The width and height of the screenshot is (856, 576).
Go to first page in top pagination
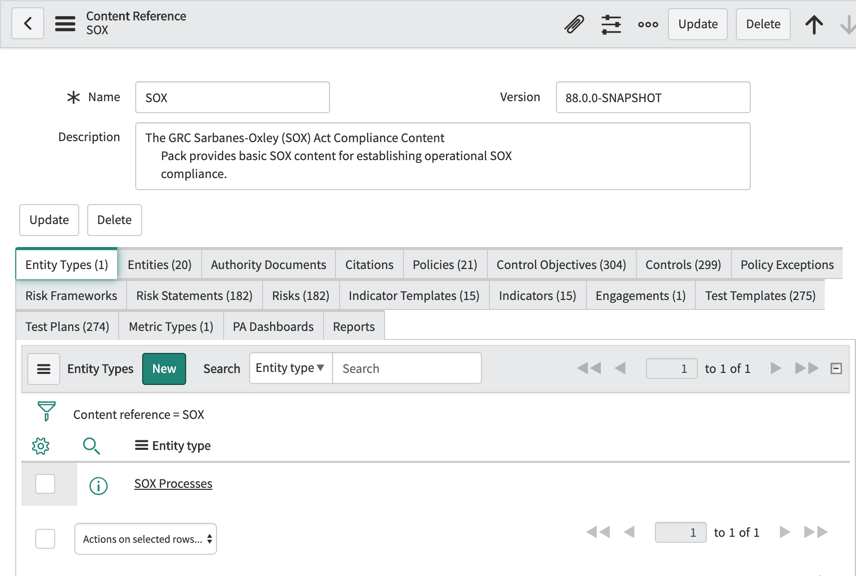coord(589,368)
